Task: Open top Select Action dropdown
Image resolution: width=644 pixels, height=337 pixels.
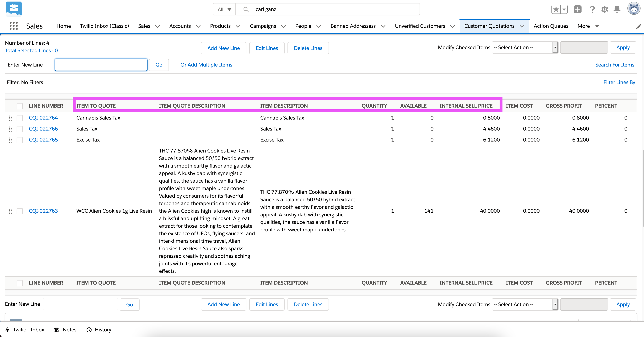Action: pos(525,47)
